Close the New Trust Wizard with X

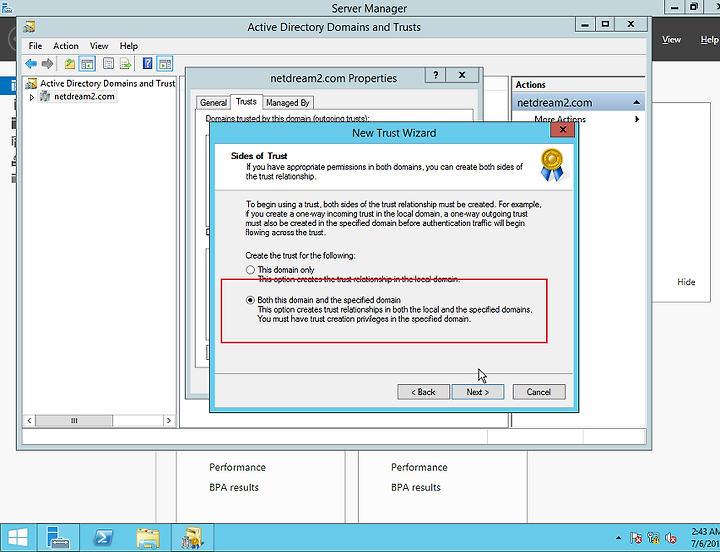tap(562, 130)
